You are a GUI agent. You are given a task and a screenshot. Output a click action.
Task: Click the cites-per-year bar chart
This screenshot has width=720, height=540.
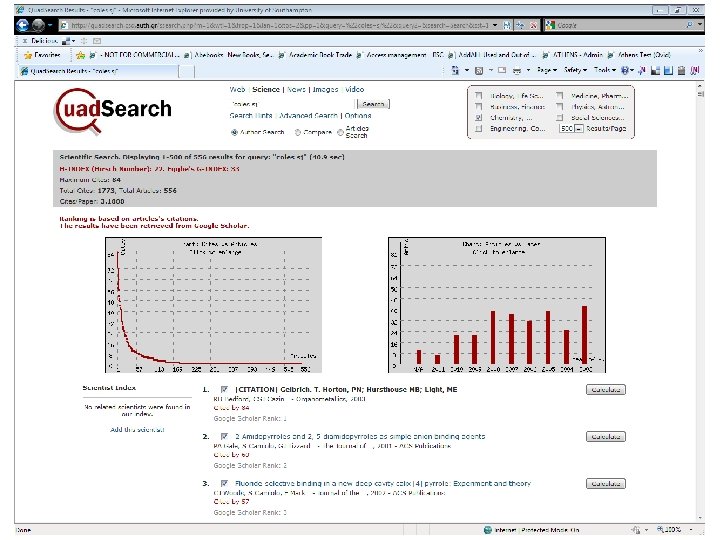497,305
